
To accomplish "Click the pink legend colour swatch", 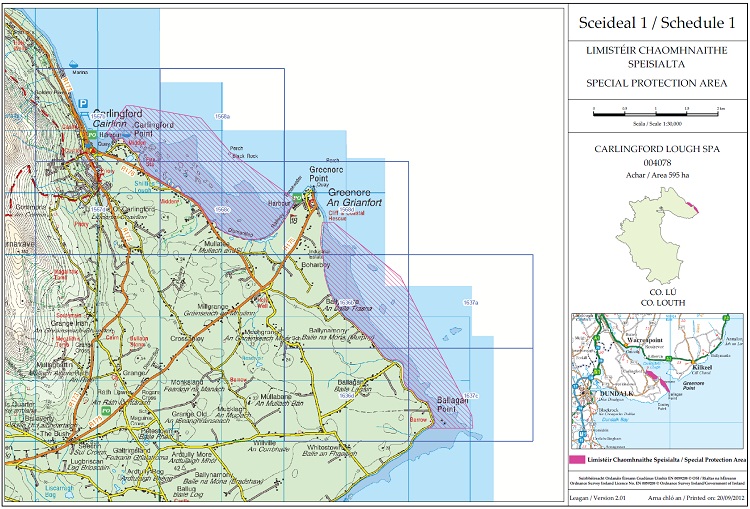I will [x=577, y=460].
